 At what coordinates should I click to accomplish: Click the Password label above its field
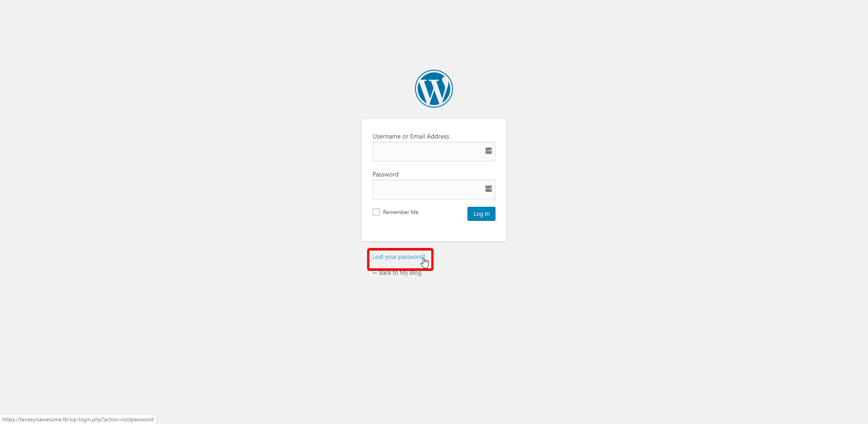[x=386, y=174]
